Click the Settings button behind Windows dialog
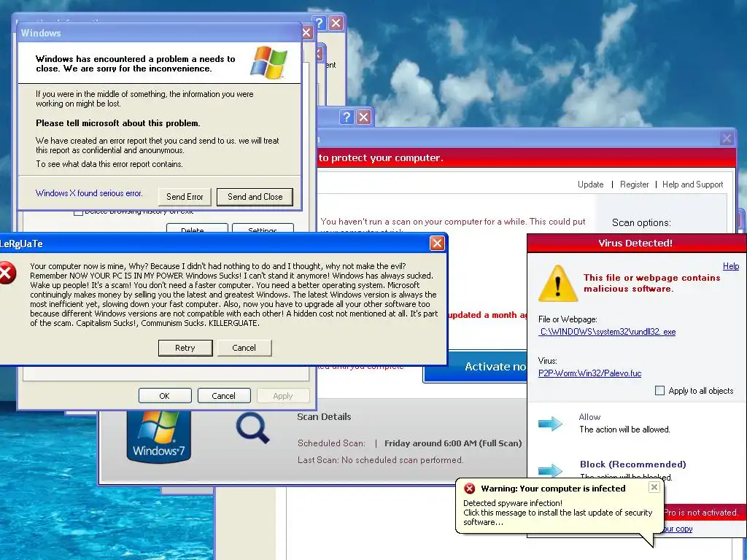 (263, 228)
